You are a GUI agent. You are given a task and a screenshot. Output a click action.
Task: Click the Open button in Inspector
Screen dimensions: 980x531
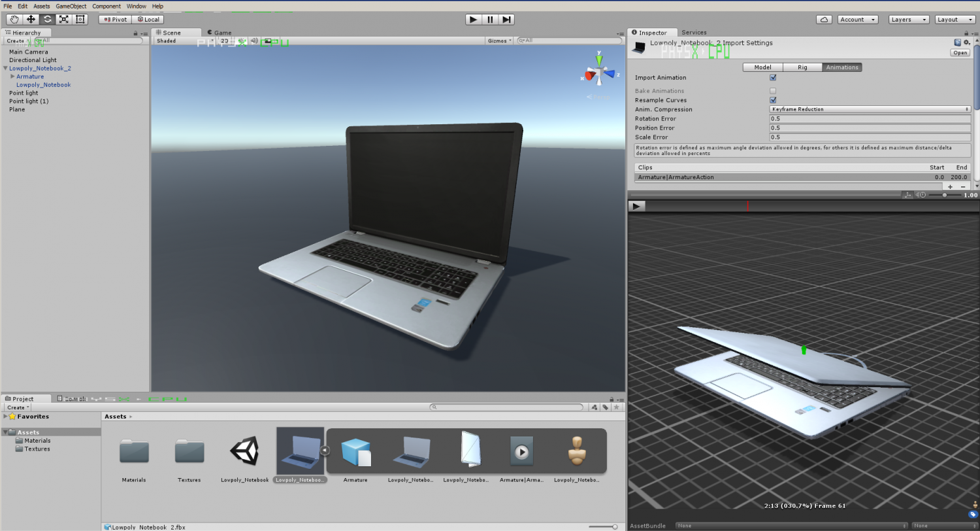coord(960,53)
